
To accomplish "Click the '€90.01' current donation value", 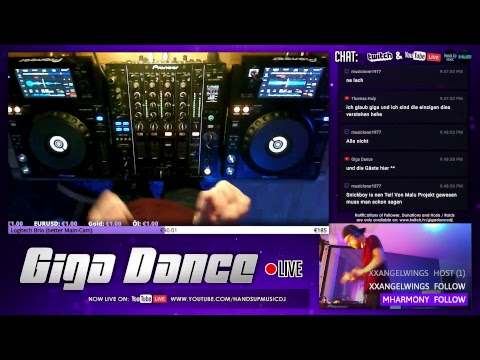I will (169, 230).
